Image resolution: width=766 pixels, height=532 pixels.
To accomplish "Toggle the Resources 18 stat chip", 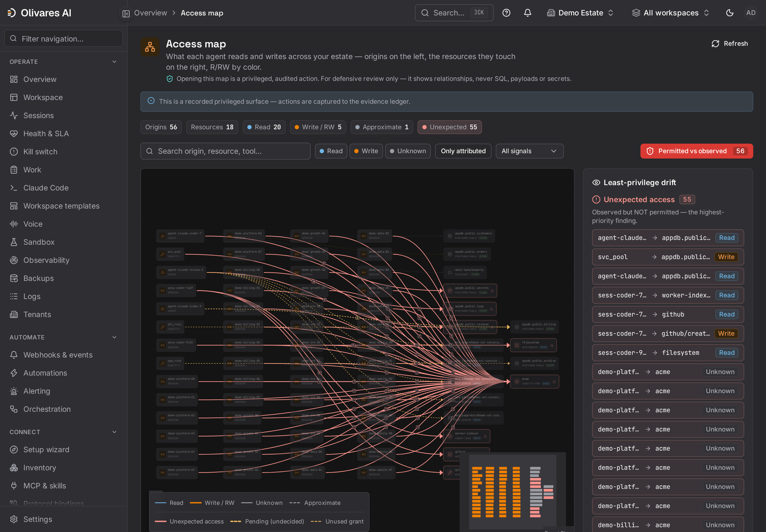I will tap(212, 127).
